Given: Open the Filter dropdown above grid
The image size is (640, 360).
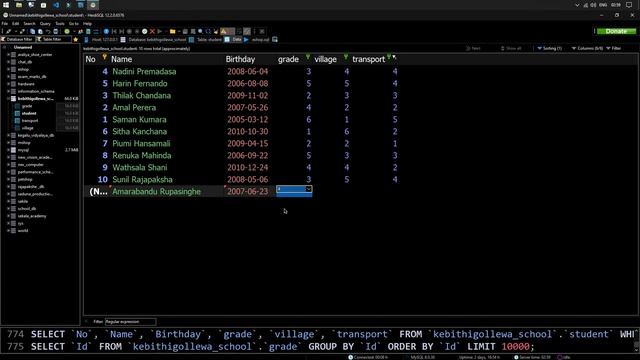Looking at the screenshot, I should pos(614,48).
